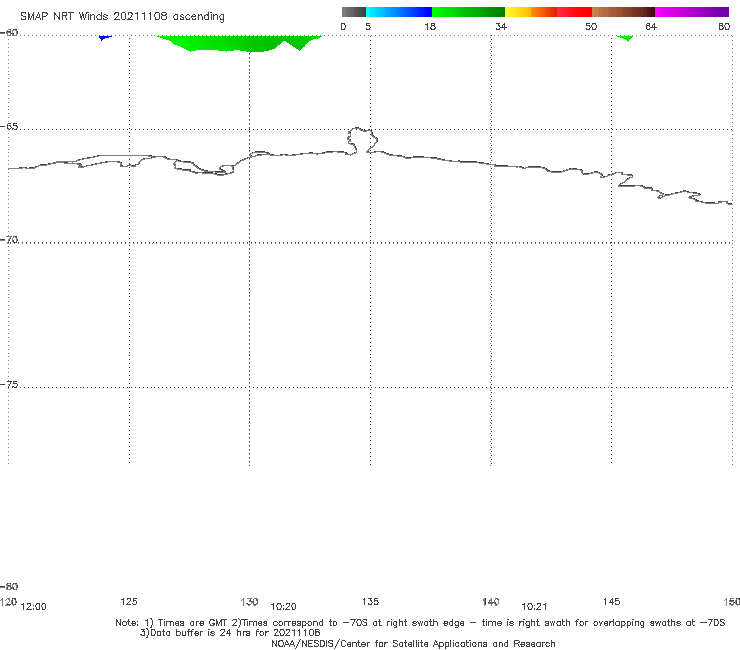The image size is (740, 650).
Task: Click the small blue wind patch near -60
Action: point(105,37)
